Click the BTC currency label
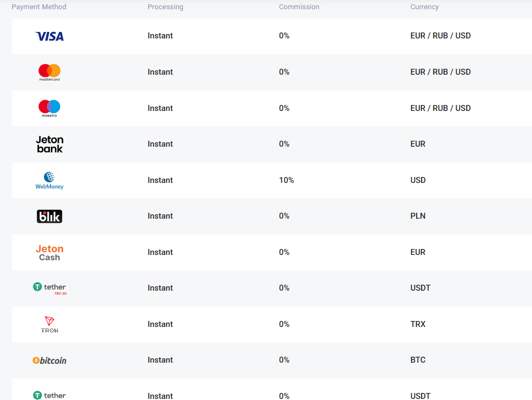Viewport: 532px width, 400px height. [418, 360]
